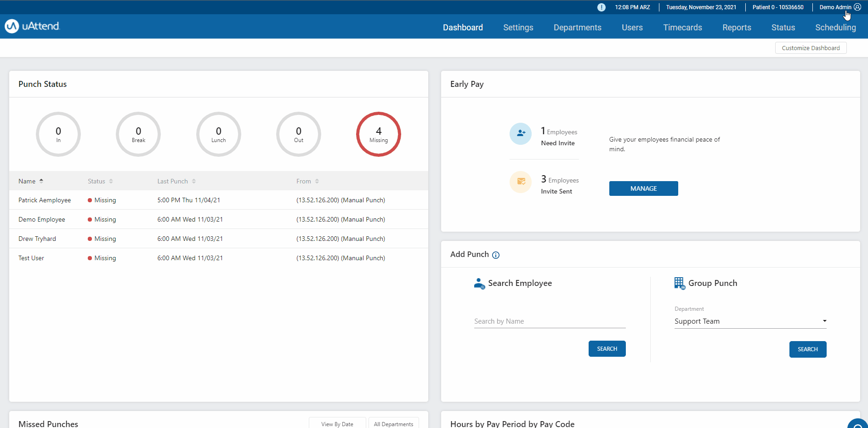Click the Customize Dashboard button

(x=811, y=48)
